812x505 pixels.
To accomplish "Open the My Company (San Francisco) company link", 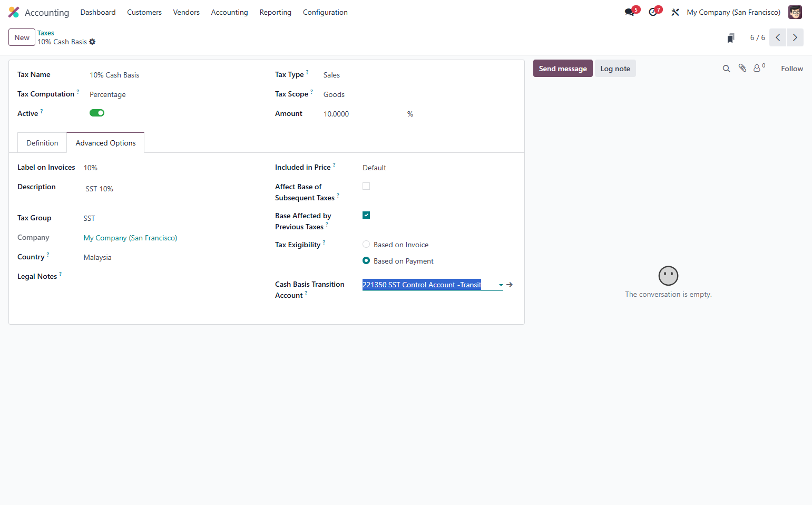I will point(130,238).
